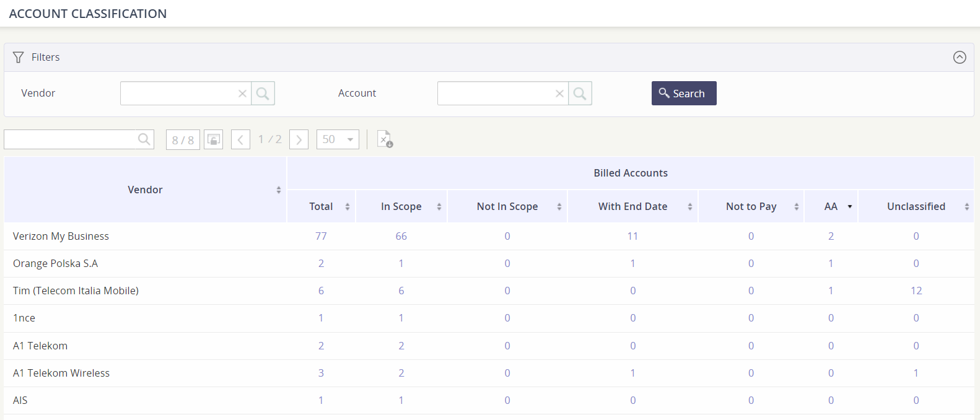Go to next page arrow
Image resolution: width=980 pixels, height=420 pixels.
(x=299, y=139)
